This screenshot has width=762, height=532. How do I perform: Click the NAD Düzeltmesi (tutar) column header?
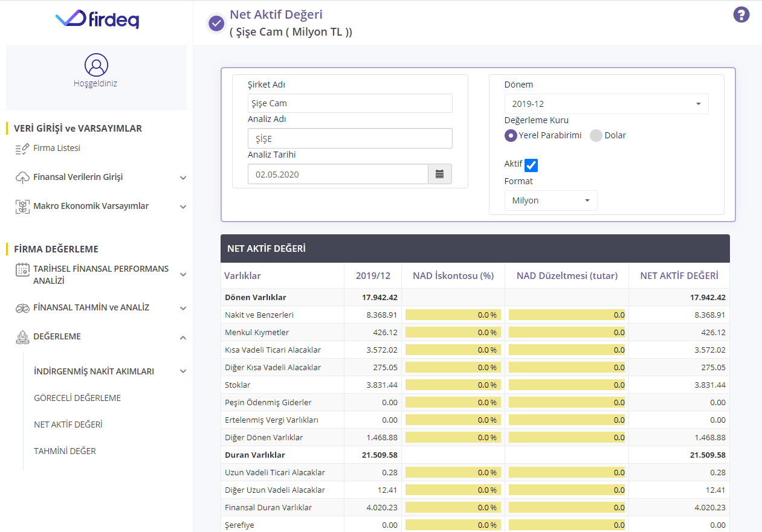(x=567, y=275)
